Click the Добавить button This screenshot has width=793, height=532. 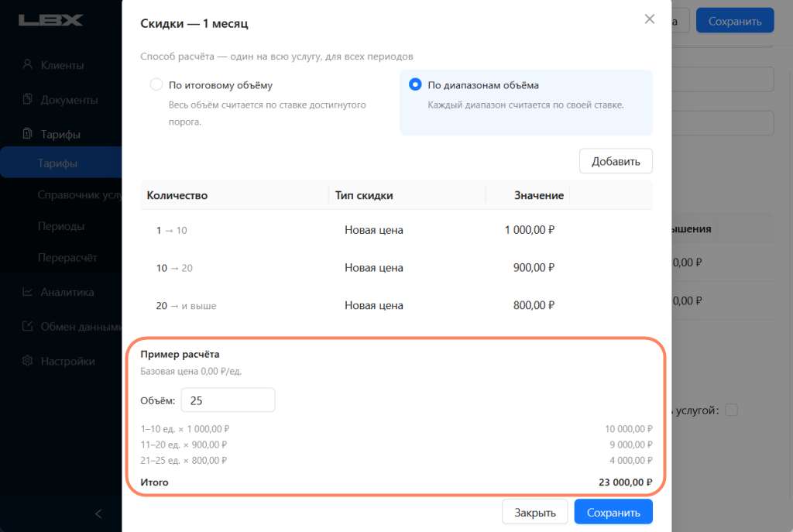coord(616,161)
